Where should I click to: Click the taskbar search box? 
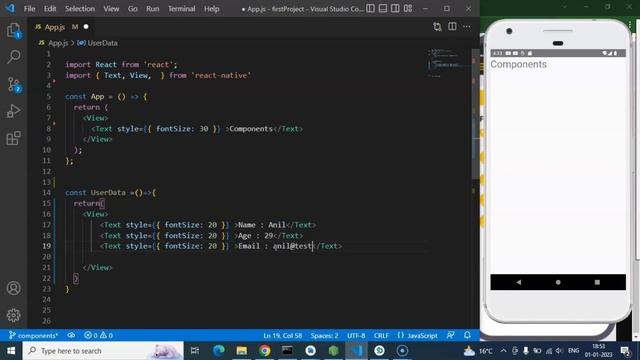click(103, 351)
